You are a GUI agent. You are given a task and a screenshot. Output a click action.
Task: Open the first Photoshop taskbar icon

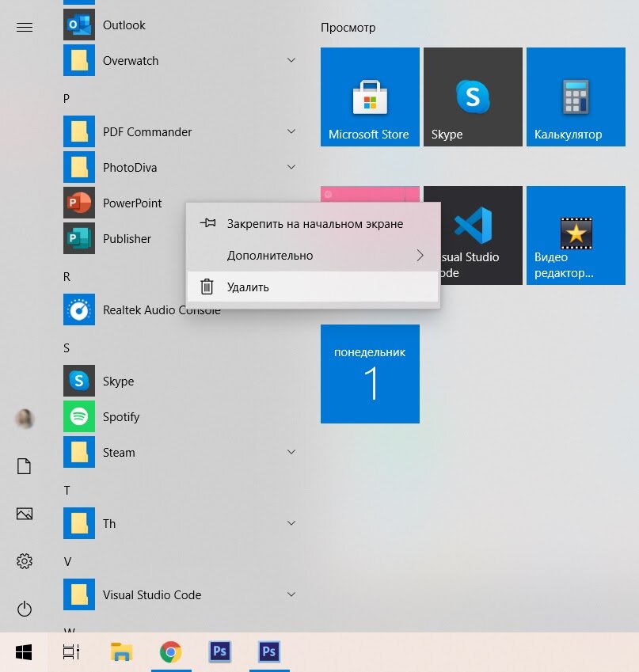tap(219, 652)
